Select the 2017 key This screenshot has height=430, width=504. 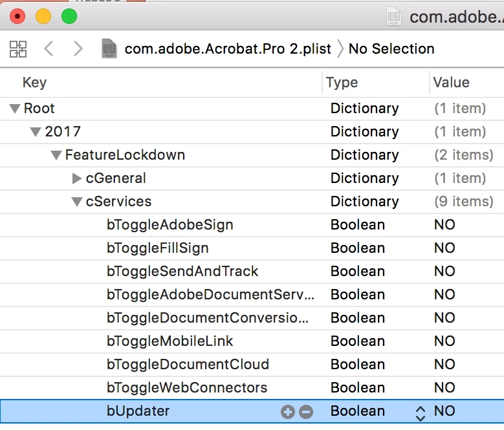tap(63, 132)
